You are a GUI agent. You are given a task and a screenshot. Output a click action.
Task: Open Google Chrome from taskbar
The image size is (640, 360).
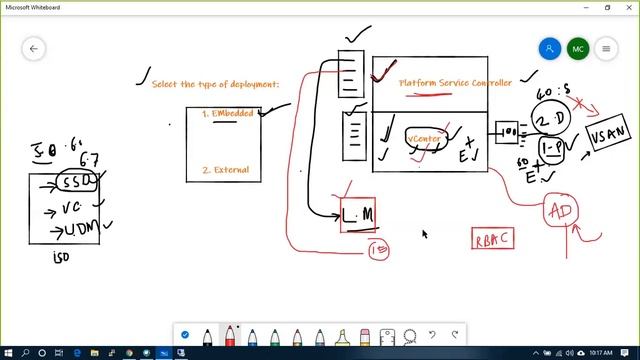coord(129,353)
